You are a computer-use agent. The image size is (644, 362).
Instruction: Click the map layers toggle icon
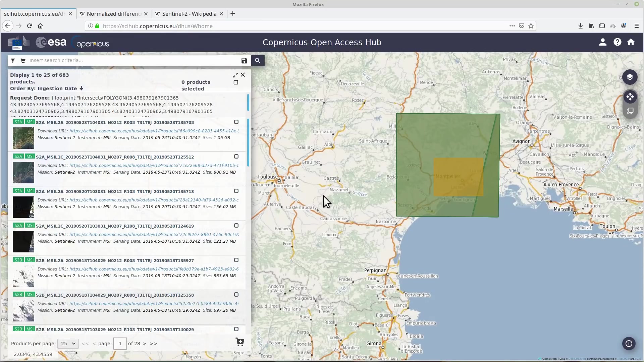tap(630, 77)
